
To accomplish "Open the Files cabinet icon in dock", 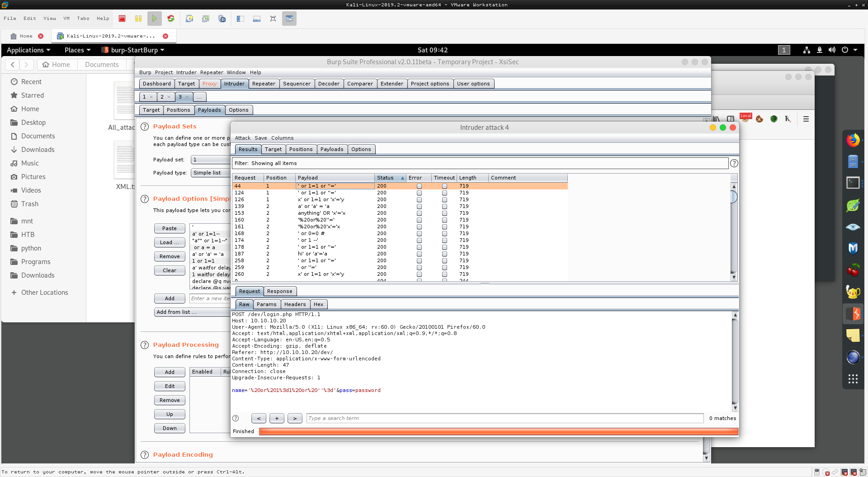I will (x=853, y=161).
